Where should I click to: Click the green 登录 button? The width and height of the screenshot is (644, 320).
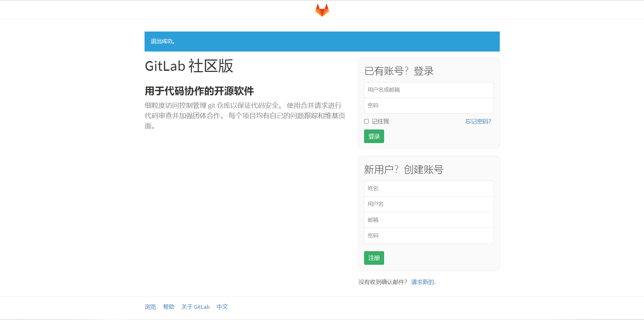374,136
